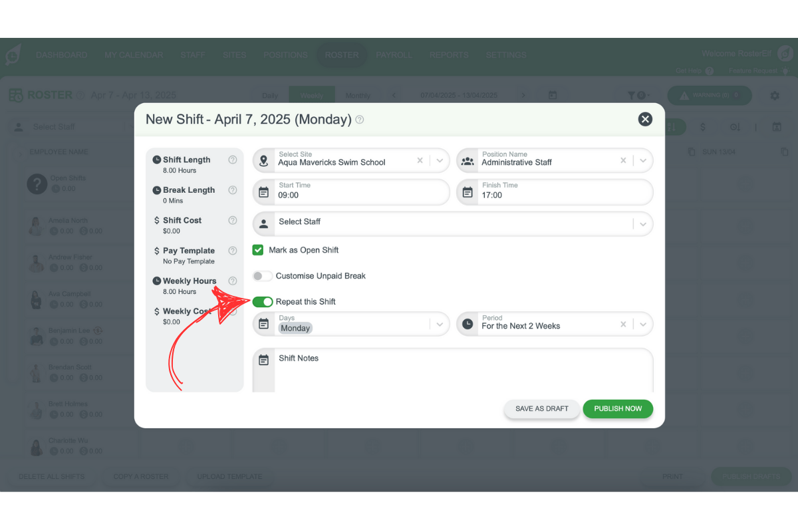Screen dimensions: 798x532
Task: Click help icon next to Shift Cost
Action: (x=233, y=220)
